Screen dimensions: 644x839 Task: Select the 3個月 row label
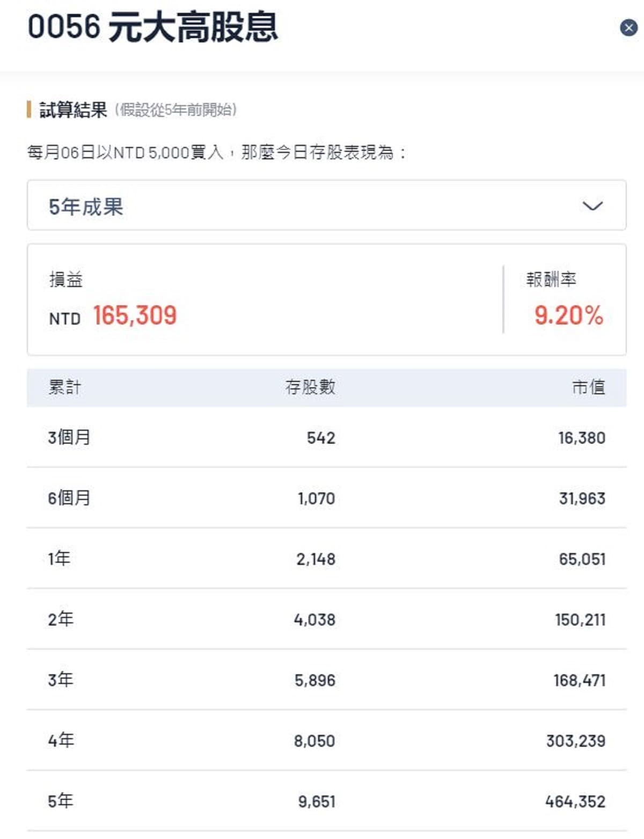pyautogui.click(x=69, y=438)
